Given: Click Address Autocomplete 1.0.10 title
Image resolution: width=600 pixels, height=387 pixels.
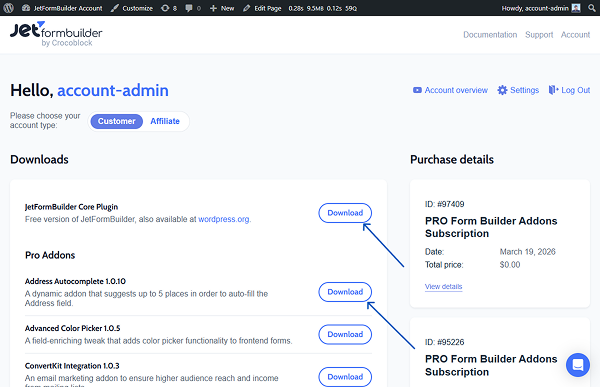Looking at the screenshot, I should point(75,281).
